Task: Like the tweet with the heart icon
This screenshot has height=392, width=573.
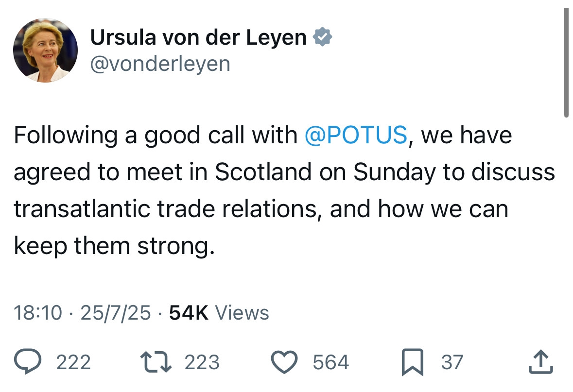Action: [x=285, y=362]
